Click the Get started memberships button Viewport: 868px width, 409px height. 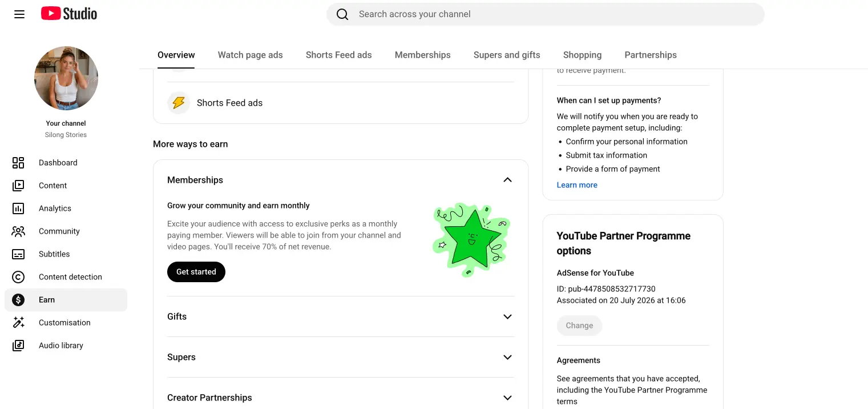pos(196,272)
